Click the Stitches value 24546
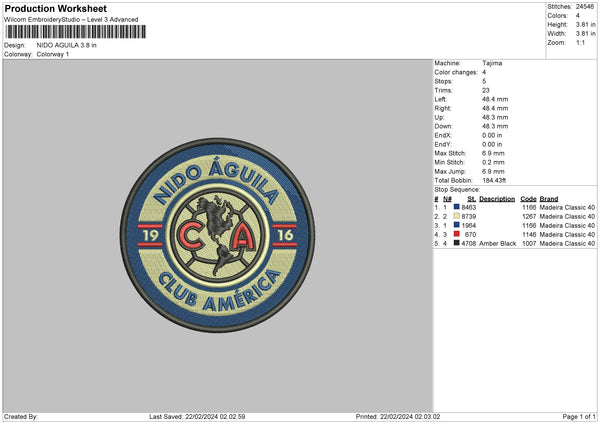Screen dimensions: 600x424 (585, 7)
